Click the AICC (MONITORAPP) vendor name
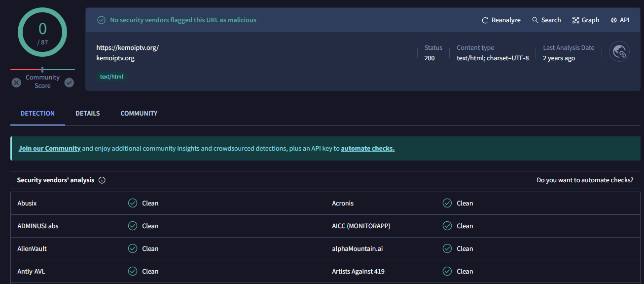 pyautogui.click(x=361, y=226)
